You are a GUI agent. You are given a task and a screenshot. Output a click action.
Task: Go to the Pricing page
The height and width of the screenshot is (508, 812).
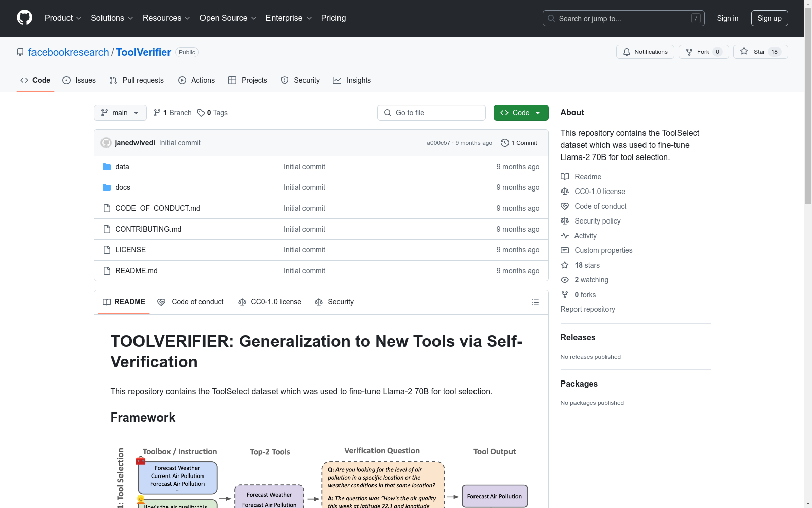333,18
